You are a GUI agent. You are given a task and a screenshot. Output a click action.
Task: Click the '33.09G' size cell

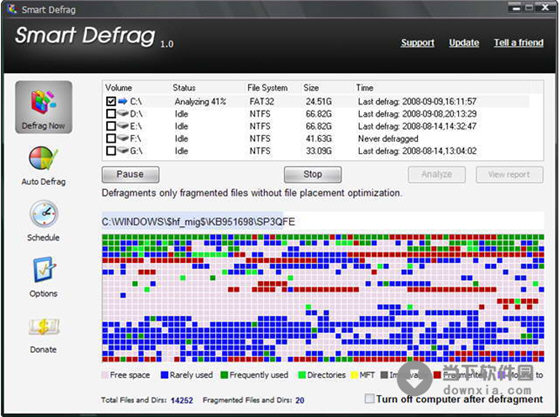[319, 151]
